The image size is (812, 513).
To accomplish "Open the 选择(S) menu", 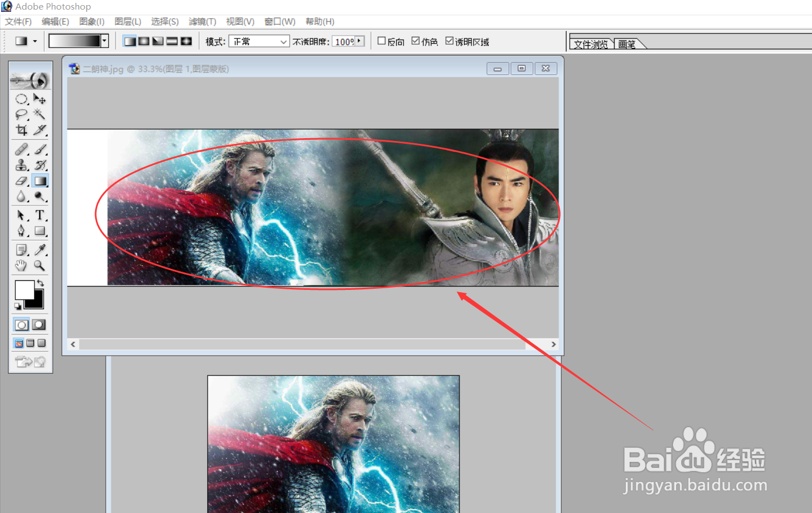I will (165, 22).
